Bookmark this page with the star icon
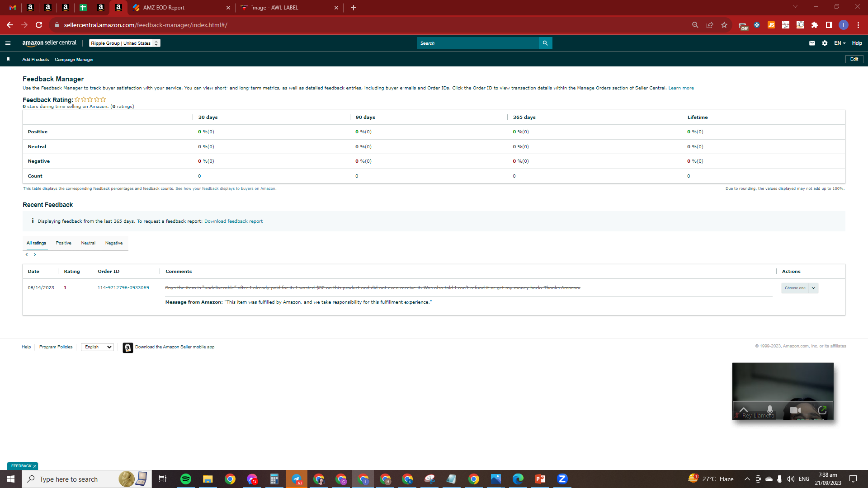 pos(724,25)
